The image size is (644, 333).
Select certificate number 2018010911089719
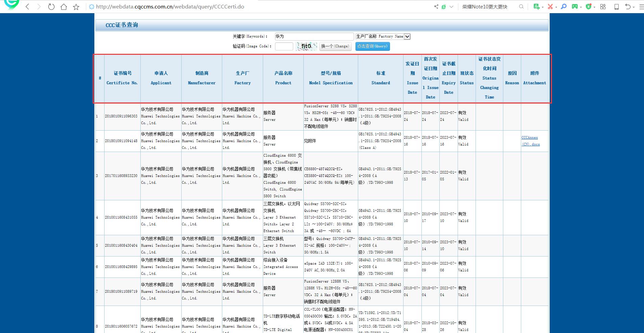pyautogui.click(x=121, y=292)
